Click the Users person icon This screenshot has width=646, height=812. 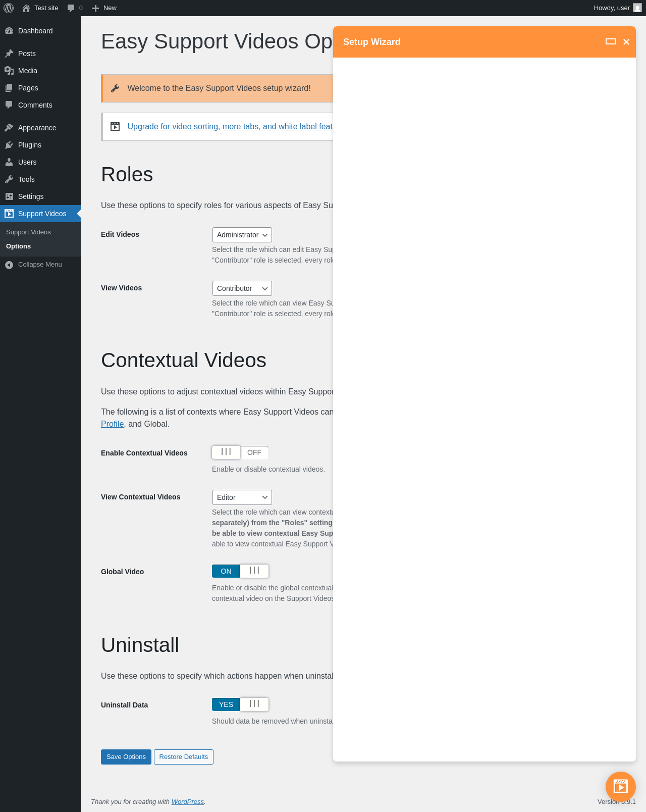pyautogui.click(x=9, y=162)
